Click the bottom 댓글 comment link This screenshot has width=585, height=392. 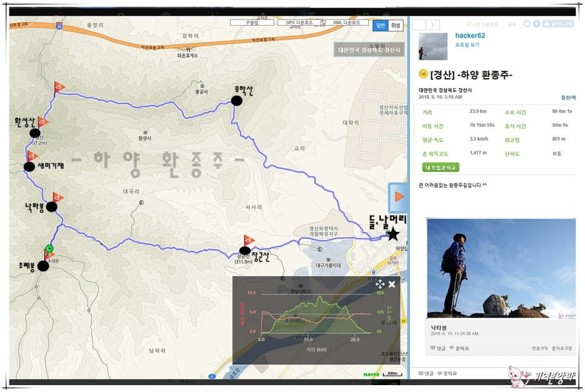426,373
